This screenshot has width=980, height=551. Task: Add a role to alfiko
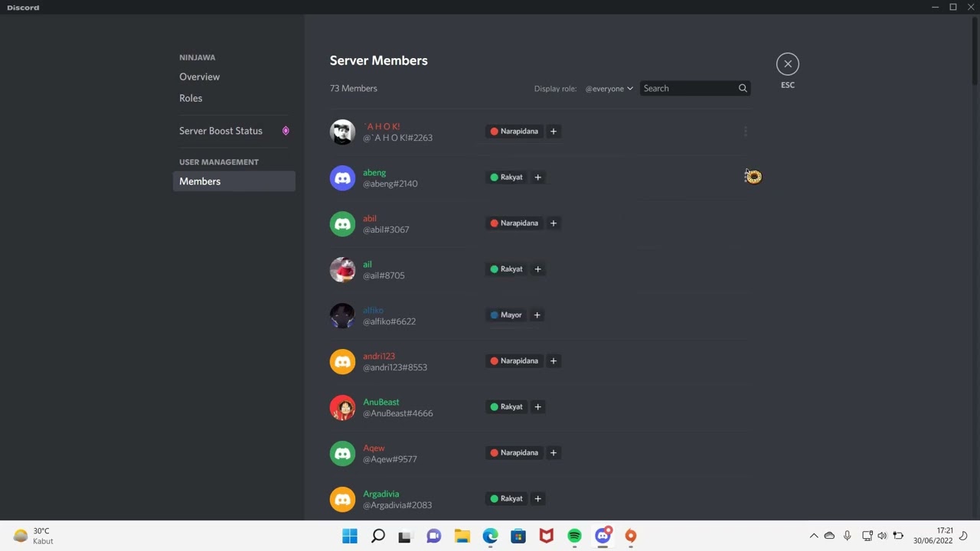click(537, 315)
